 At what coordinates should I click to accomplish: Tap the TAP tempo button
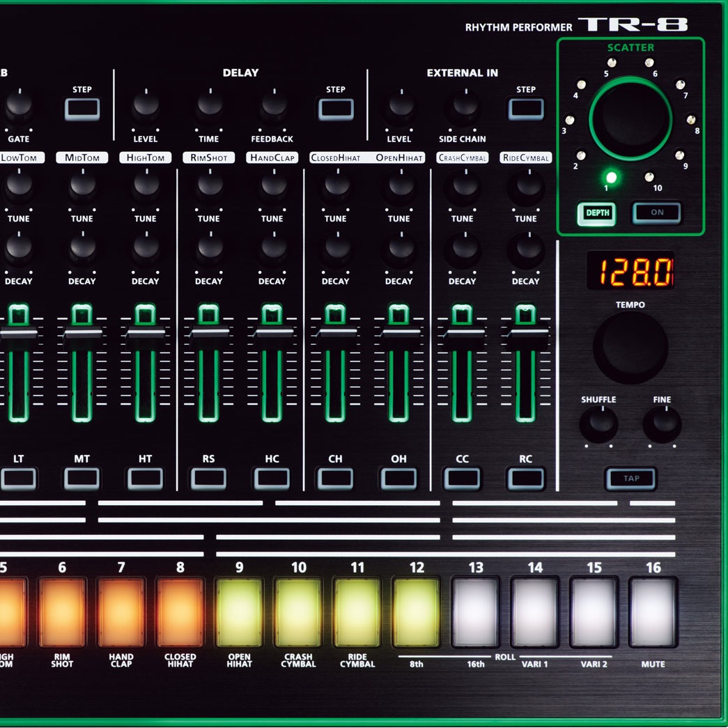(x=630, y=479)
